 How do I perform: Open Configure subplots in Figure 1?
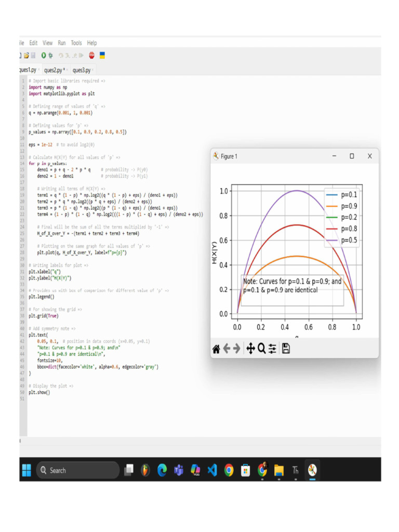tap(272, 349)
